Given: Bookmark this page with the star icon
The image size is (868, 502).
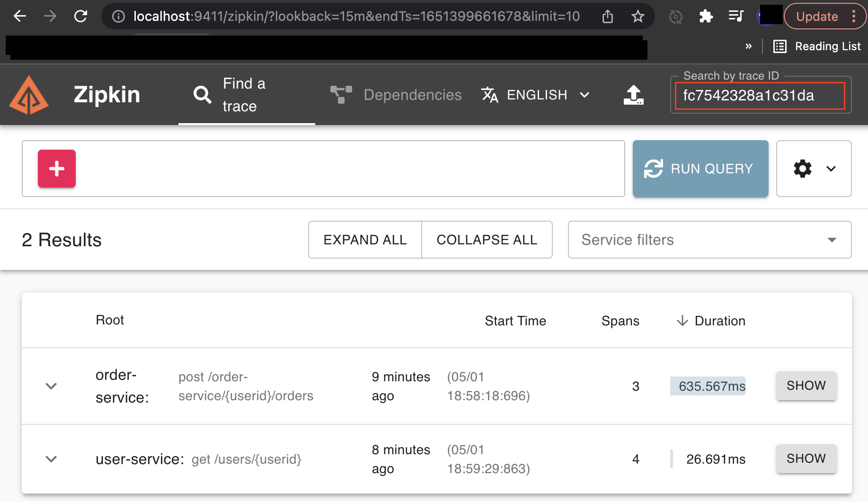Looking at the screenshot, I should coord(638,17).
